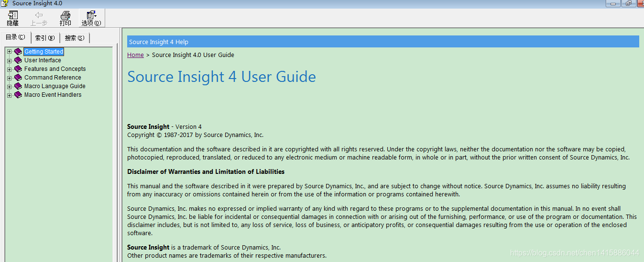This screenshot has width=644, height=262.
Task: Select User Interface in contents tree
Action: [x=43, y=60]
